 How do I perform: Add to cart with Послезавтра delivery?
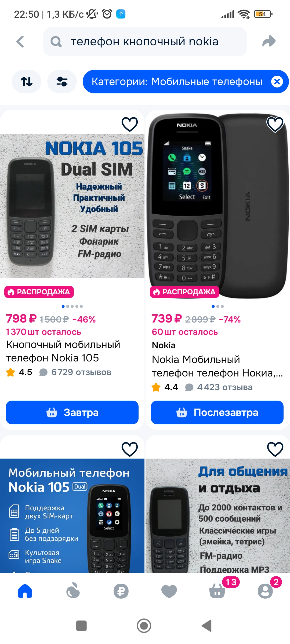tap(217, 412)
